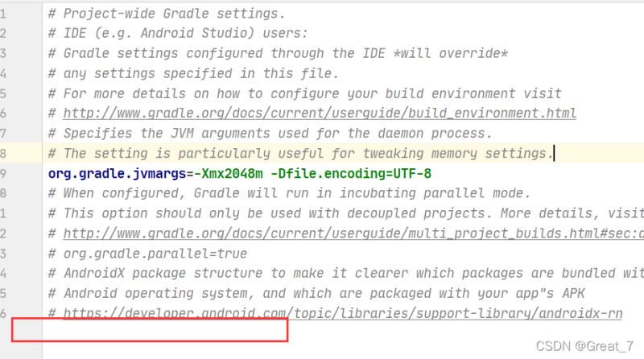Click the 'any settings specified in this file' line

(193, 73)
